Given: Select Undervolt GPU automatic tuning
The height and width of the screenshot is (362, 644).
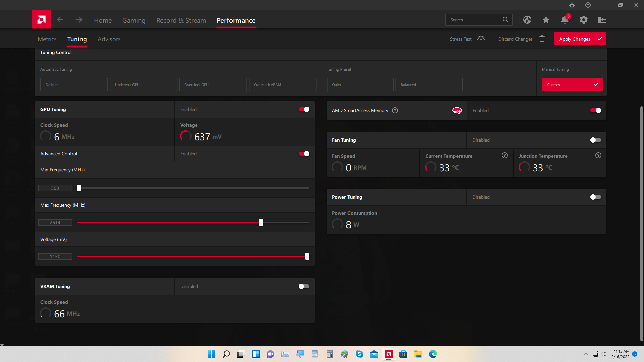Looking at the screenshot, I should pyautogui.click(x=144, y=85).
